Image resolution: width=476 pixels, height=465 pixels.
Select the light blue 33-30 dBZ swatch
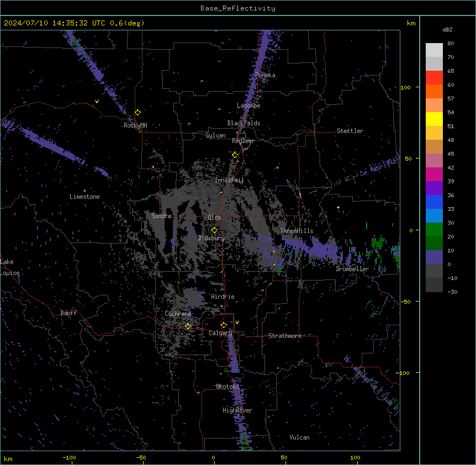(x=434, y=216)
